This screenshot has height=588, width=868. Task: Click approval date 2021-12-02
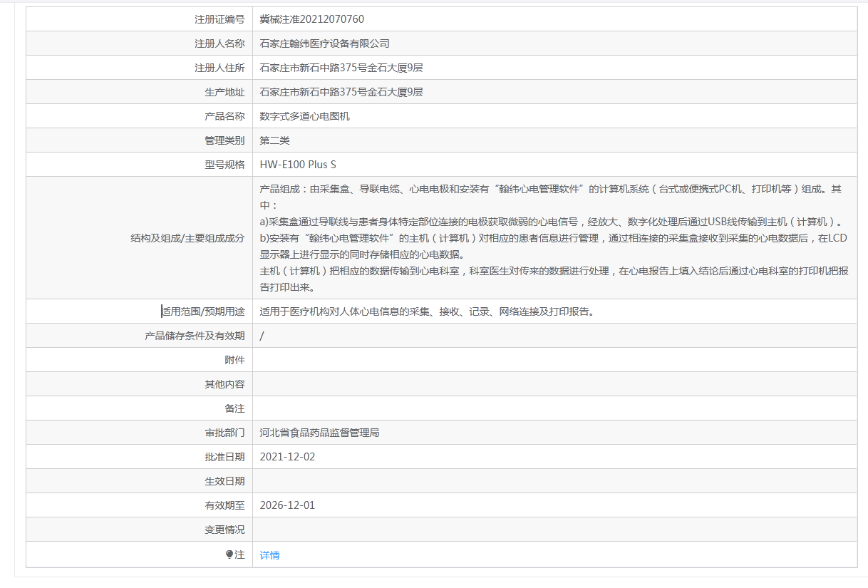click(x=287, y=457)
